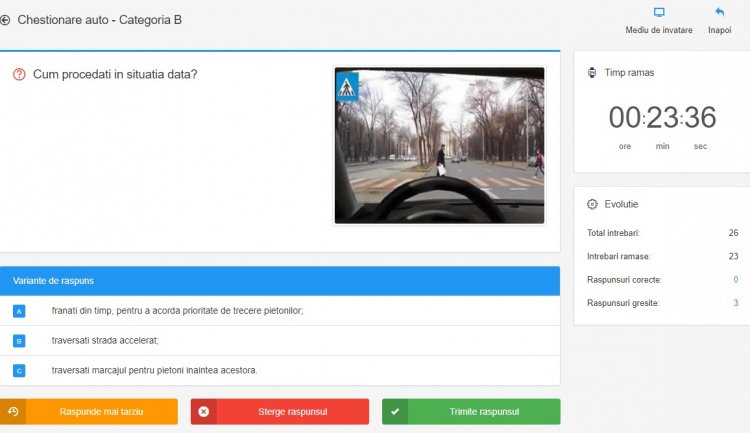Click the gear icon next to Evolutie

pyautogui.click(x=592, y=204)
